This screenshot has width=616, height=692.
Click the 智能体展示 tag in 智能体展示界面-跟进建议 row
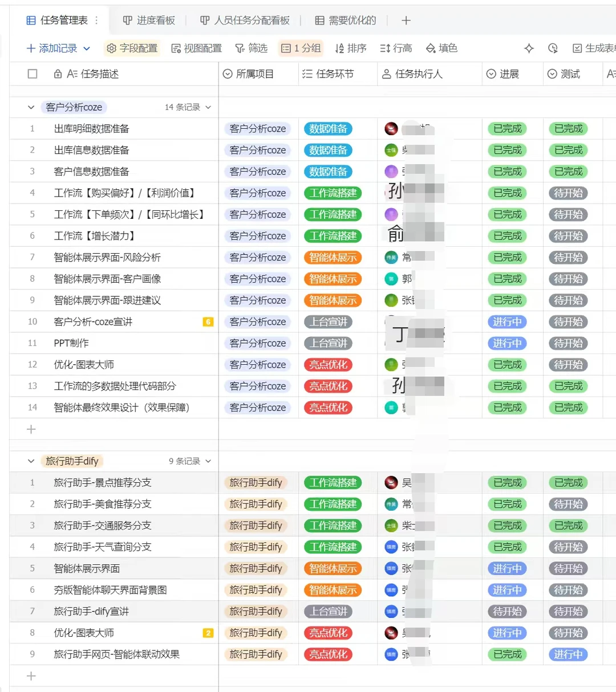pyautogui.click(x=333, y=300)
